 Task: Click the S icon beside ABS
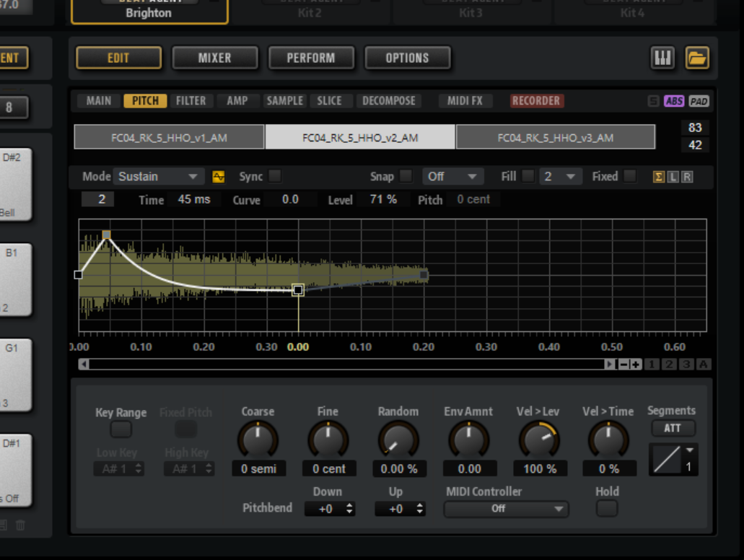[x=653, y=101]
